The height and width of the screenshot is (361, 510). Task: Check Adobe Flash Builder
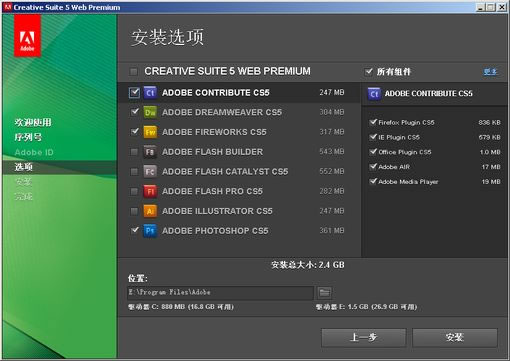pos(134,152)
